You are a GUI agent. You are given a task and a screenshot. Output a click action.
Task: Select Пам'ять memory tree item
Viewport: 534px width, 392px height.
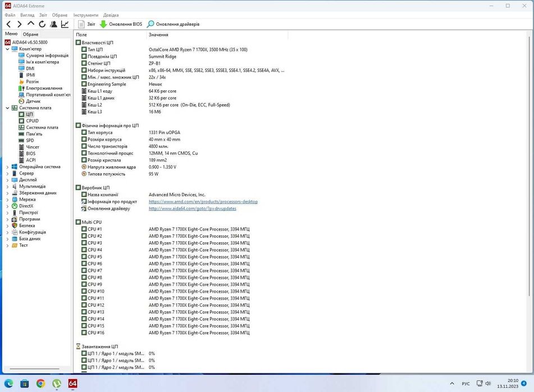tap(34, 134)
